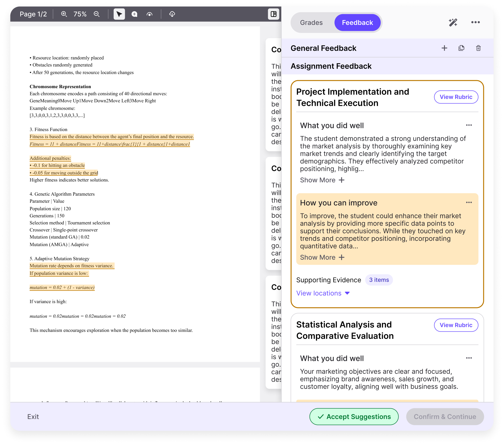Click highlighted 'If population variance is low:' text
Image resolution: width=504 pixels, height=445 pixels.
click(x=59, y=273)
